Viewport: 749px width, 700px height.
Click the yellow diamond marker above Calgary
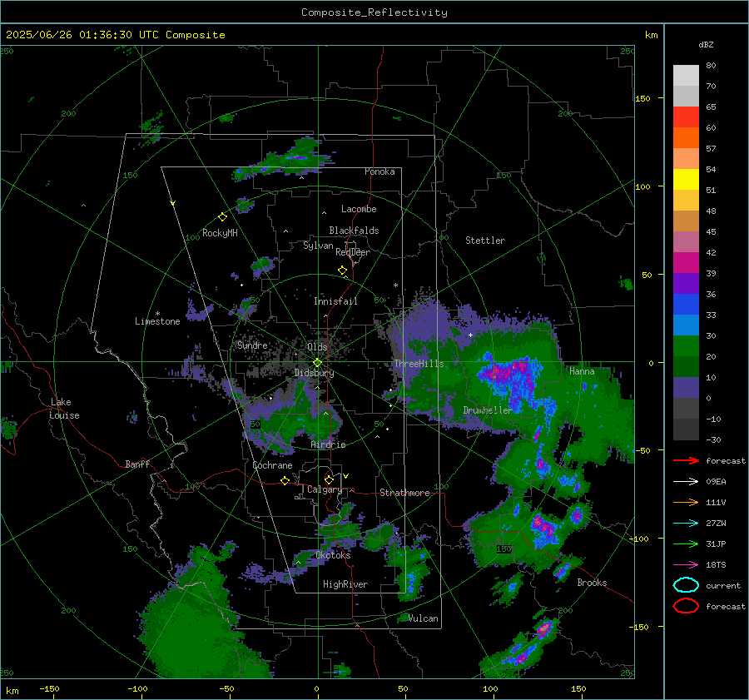pyautogui.click(x=329, y=479)
